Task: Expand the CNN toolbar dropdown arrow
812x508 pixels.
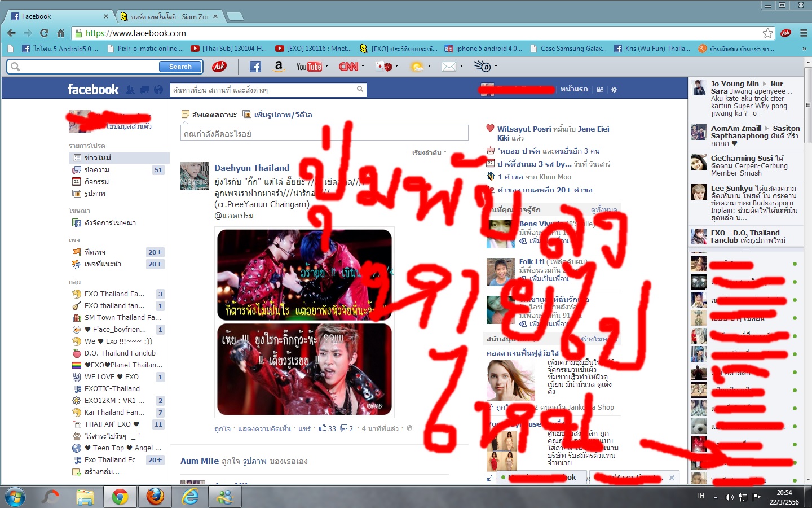Action: tap(363, 66)
